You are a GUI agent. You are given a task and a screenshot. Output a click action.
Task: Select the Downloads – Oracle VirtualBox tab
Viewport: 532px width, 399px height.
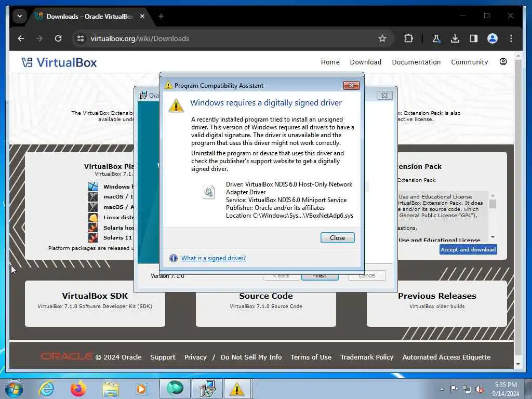click(89, 16)
